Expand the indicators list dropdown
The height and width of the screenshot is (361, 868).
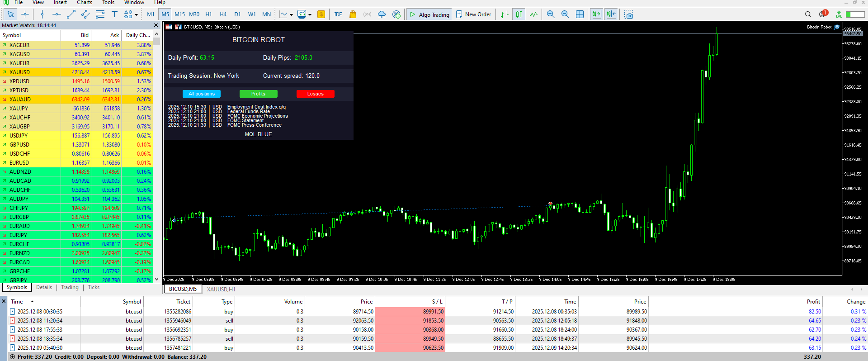(x=291, y=15)
